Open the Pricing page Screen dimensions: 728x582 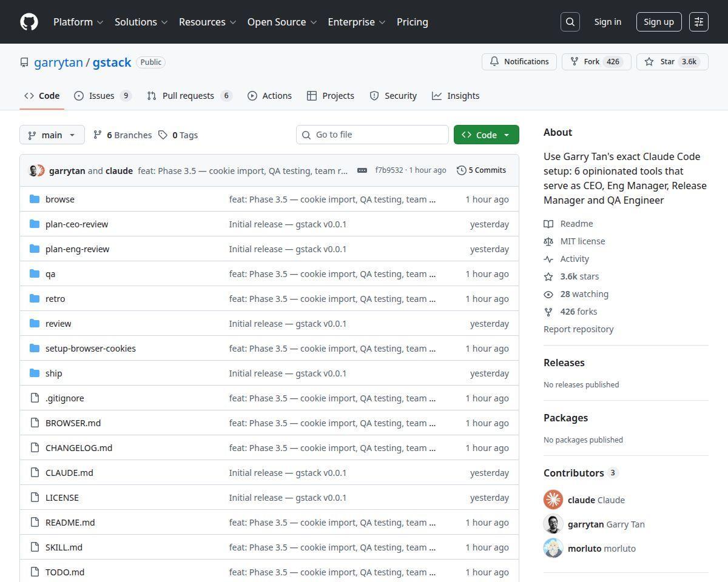(x=413, y=22)
